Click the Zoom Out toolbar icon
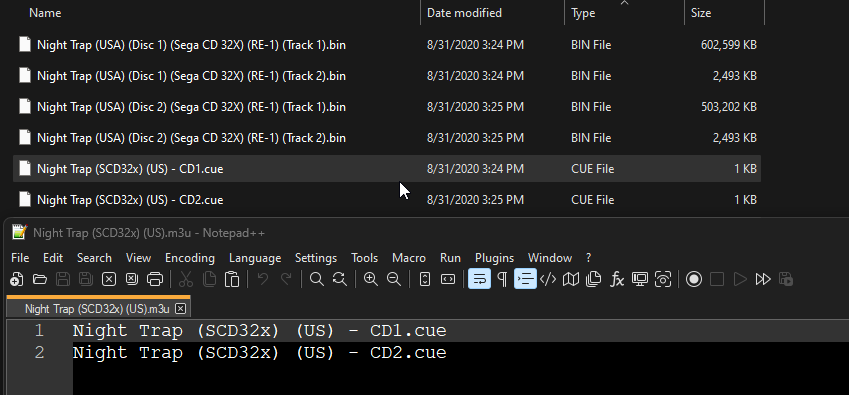849x395 pixels. pyautogui.click(x=394, y=279)
